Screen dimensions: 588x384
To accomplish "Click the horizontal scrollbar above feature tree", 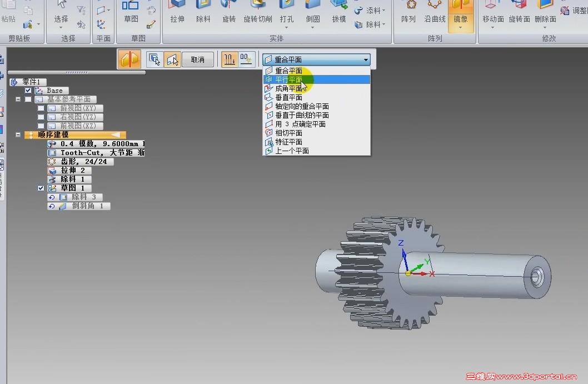I will pos(77,72).
